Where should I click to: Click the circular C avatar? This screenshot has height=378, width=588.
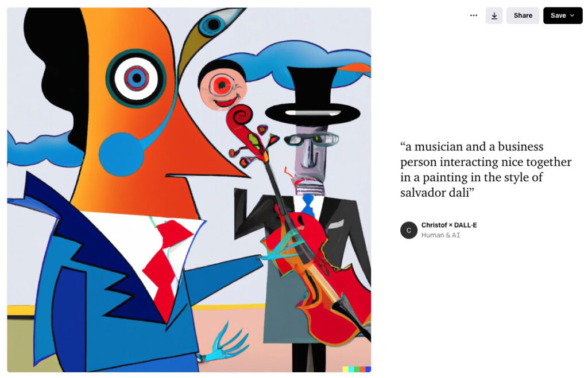pyautogui.click(x=409, y=230)
